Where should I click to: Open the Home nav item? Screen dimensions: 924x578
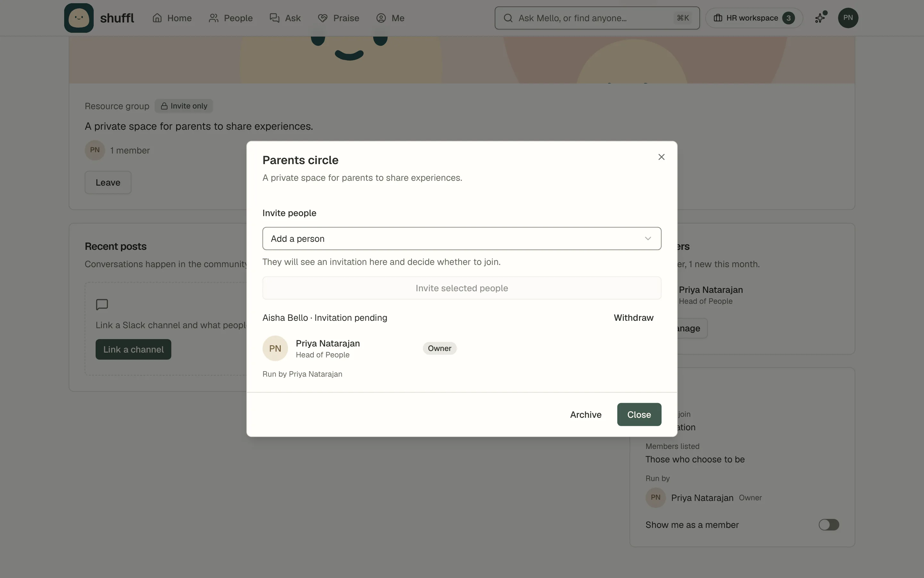pyautogui.click(x=172, y=18)
